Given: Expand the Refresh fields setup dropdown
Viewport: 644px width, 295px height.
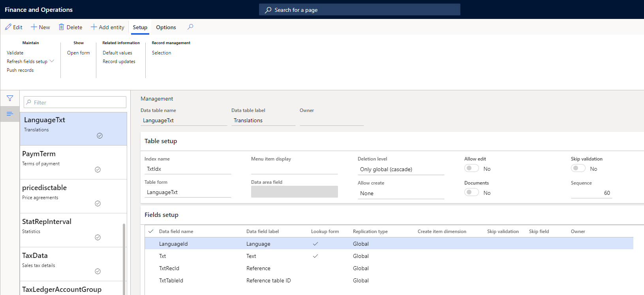Looking at the screenshot, I should pyautogui.click(x=52, y=61).
